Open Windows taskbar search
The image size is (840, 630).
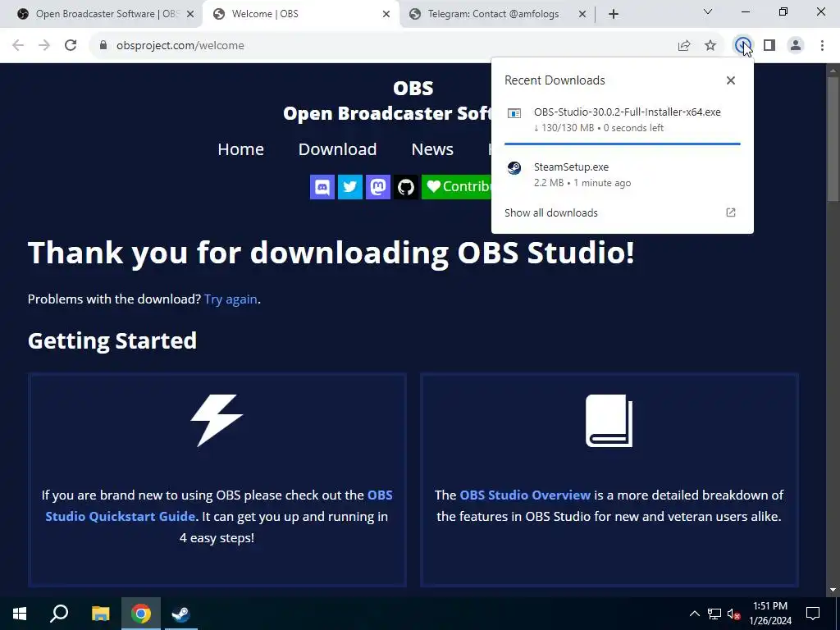(x=59, y=614)
